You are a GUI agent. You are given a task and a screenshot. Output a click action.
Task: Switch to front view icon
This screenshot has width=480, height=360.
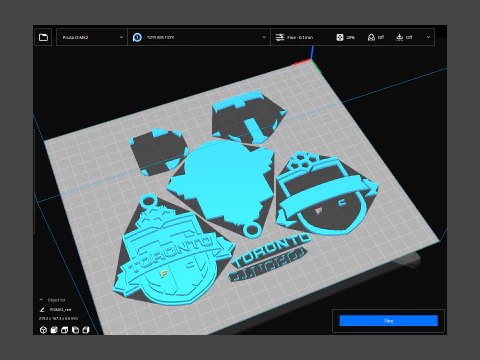pyautogui.click(x=54, y=330)
